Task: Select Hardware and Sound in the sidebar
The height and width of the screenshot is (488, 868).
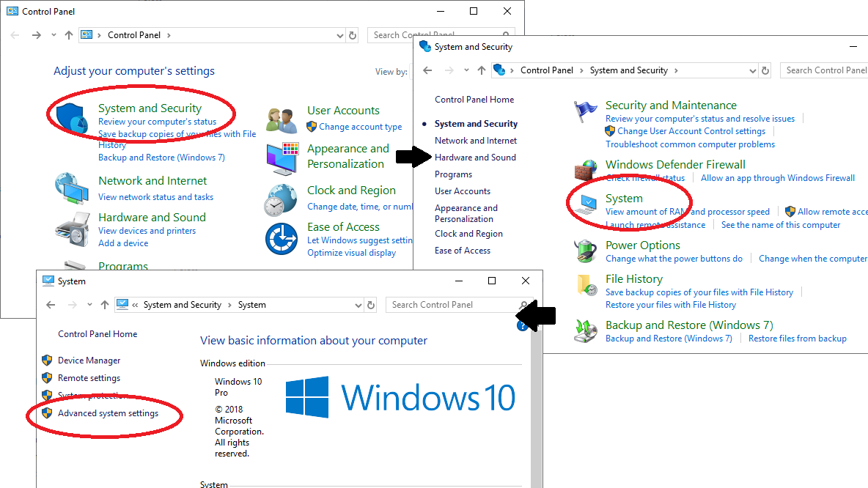Action: point(475,158)
